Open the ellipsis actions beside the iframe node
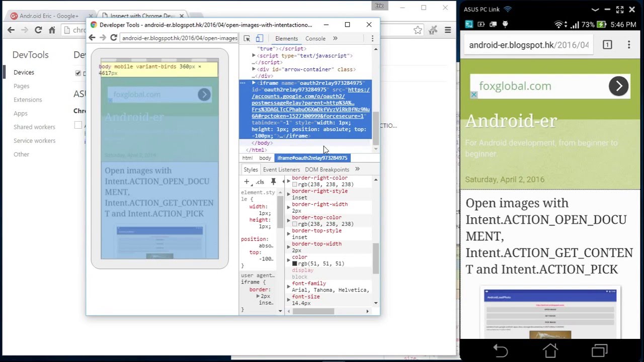Image resolution: width=644 pixels, height=362 pixels. [x=243, y=83]
